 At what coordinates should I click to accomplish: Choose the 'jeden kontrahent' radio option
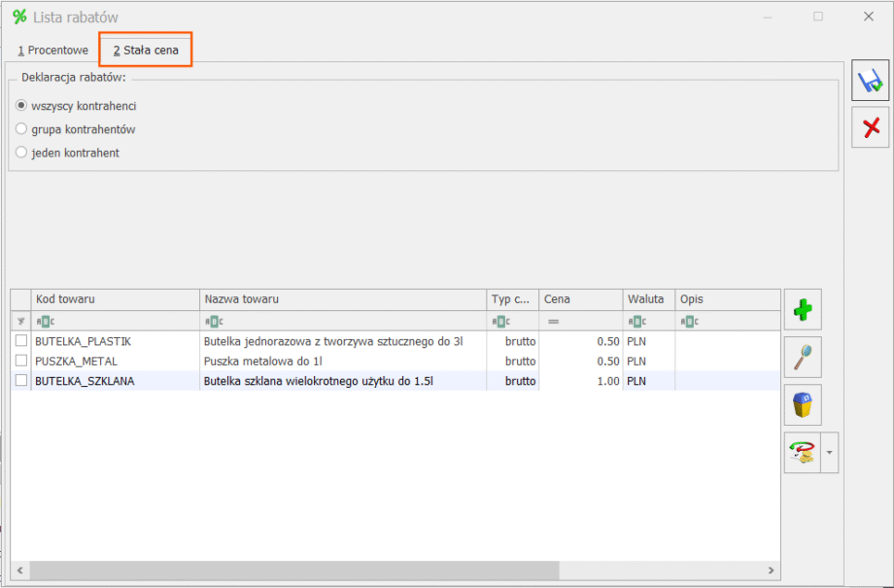[x=21, y=153]
